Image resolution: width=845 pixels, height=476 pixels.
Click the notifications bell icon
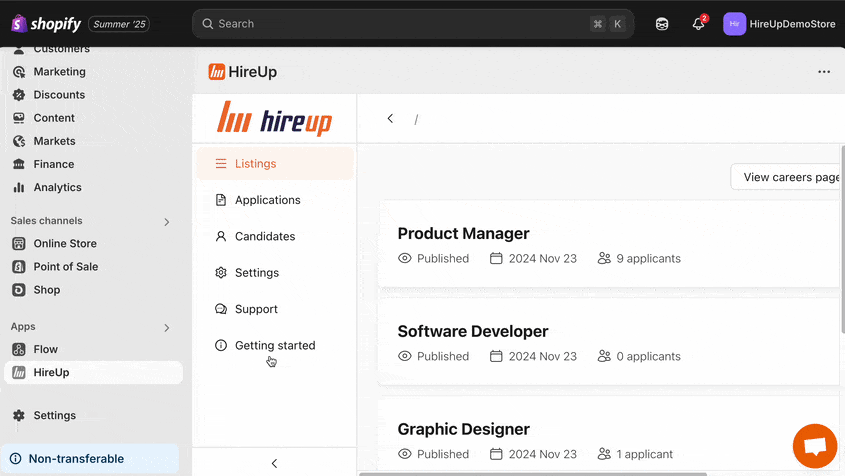coord(698,24)
